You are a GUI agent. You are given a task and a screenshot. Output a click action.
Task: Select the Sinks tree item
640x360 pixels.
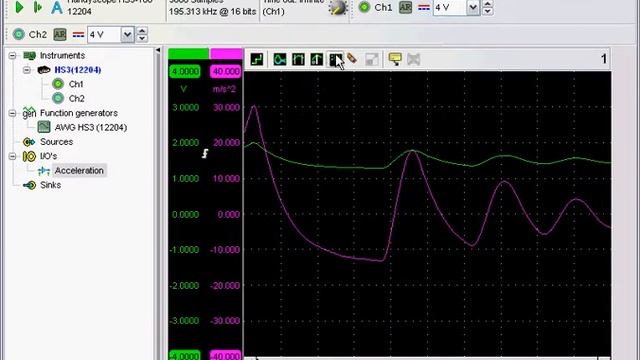[x=50, y=185]
